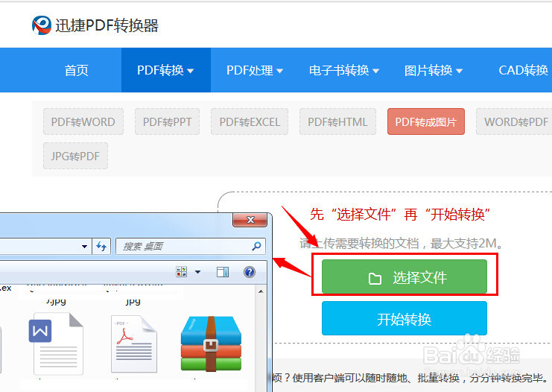This screenshot has width=552, height=392.
Task: Select the PDF转PPT option
Action: pyautogui.click(x=167, y=122)
